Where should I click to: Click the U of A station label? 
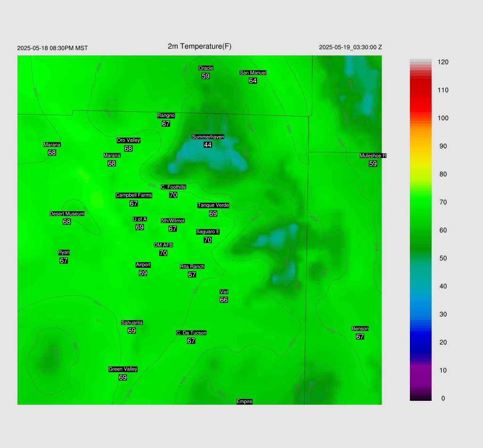[x=140, y=219]
